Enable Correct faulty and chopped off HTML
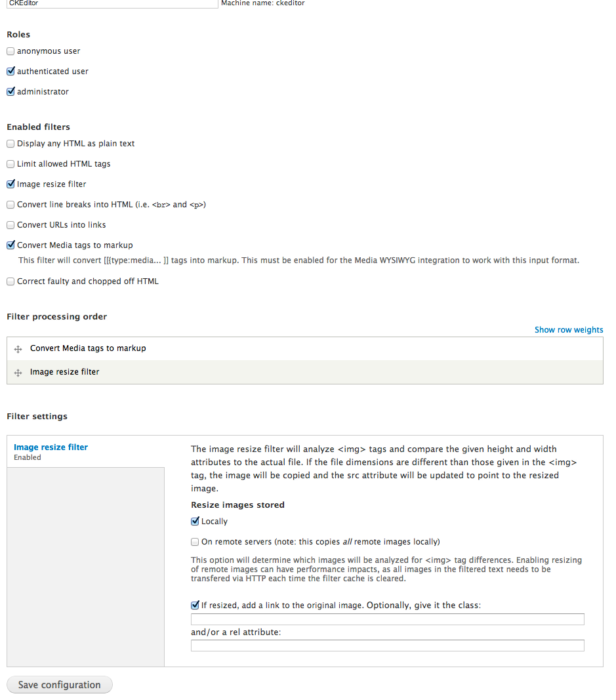 10,281
